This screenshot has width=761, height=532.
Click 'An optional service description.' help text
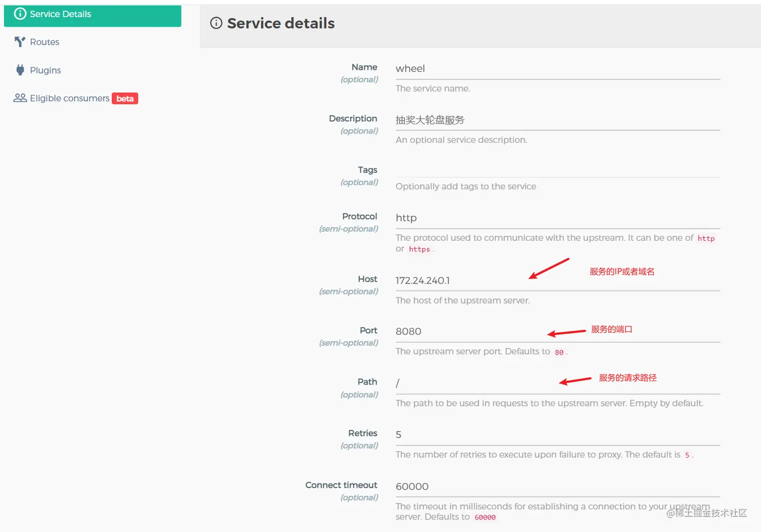point(462,140)
